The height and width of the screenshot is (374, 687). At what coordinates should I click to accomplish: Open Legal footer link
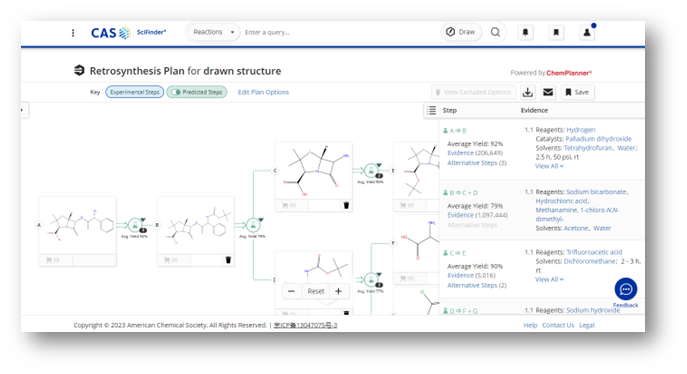coord(587,325)
